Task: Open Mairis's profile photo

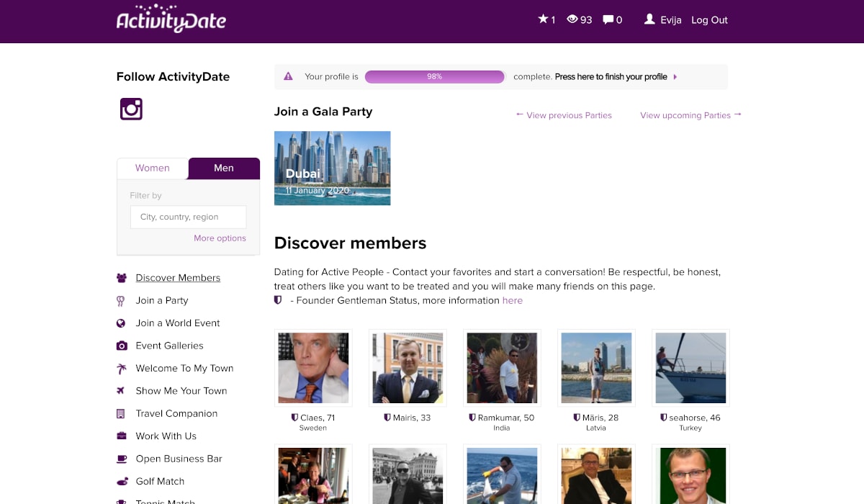Action: 408,368
